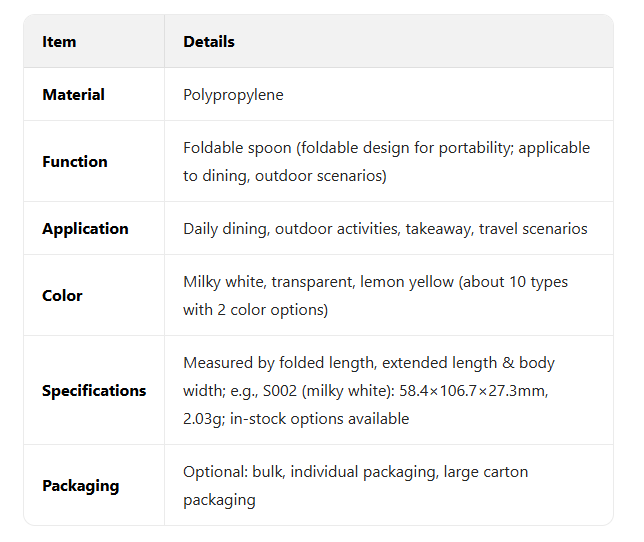Select the "Material" row label
This screenshot has height=542, width=644.
(x=73, y=95)
